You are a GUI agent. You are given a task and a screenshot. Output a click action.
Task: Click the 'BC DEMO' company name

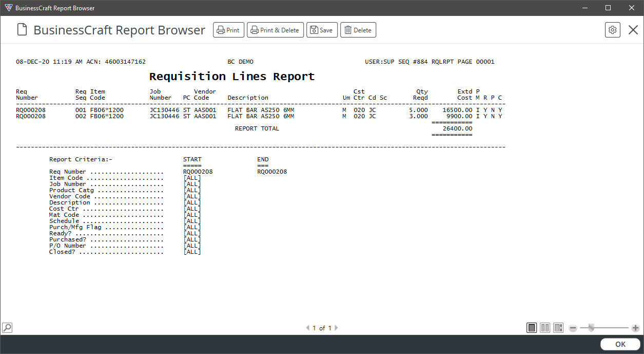pos(241,62)
